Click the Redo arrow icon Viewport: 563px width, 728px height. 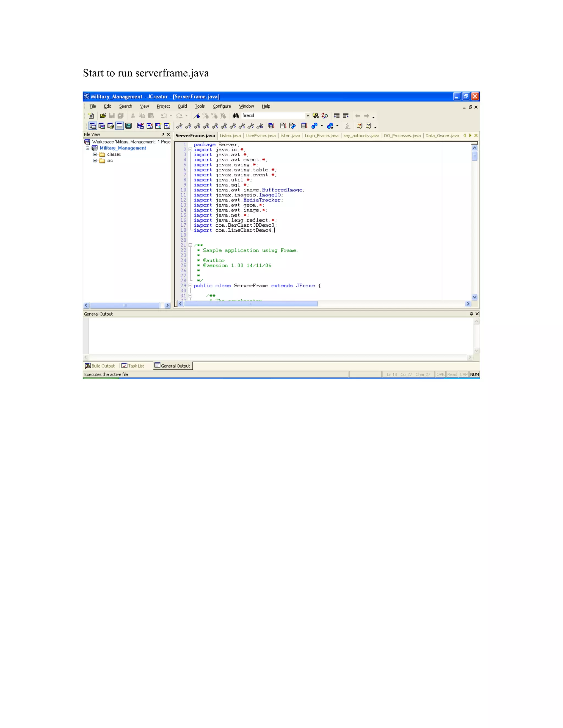180,116
